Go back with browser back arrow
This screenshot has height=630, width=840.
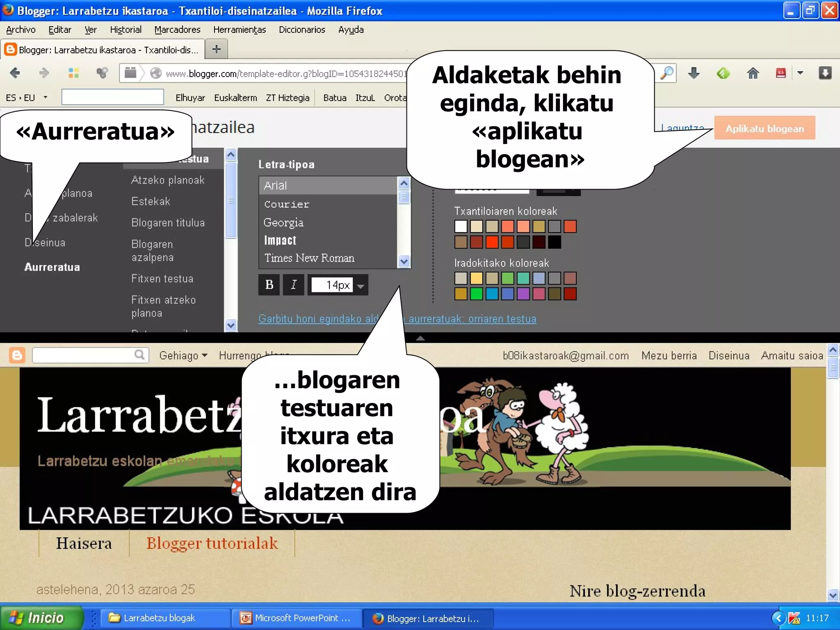tap(15, 73)
